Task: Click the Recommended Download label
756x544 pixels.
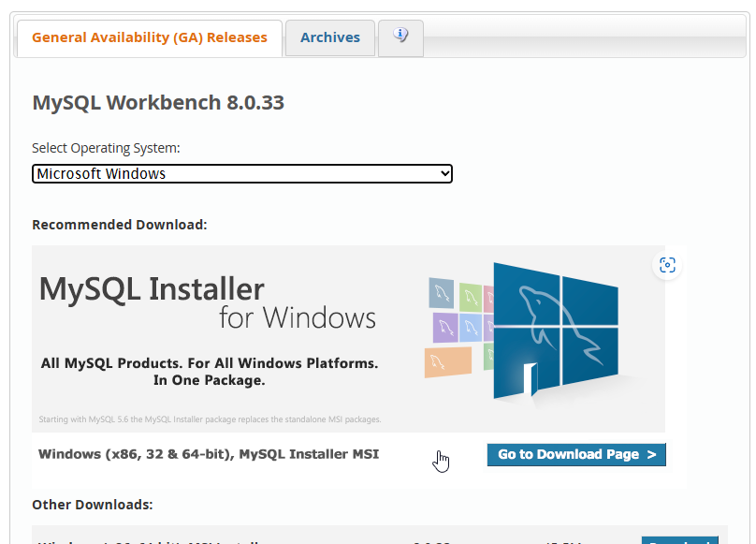Action: (119, 225)
